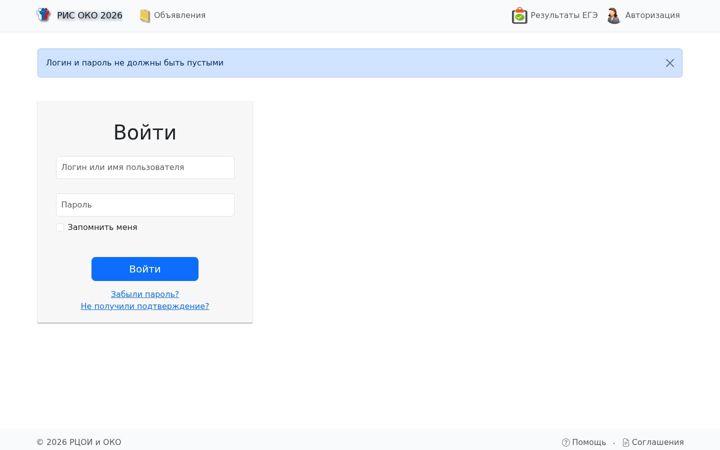Focus the Пароль input field
This screenshot has width=720, height=450.
(x=145, y=205)
